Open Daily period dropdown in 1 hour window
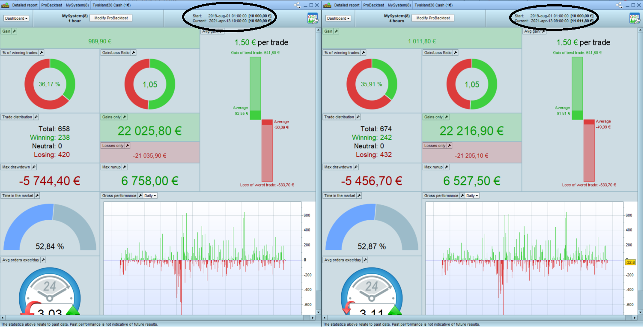The width and height of the screenshot is (644, 327). coord(150,195)
